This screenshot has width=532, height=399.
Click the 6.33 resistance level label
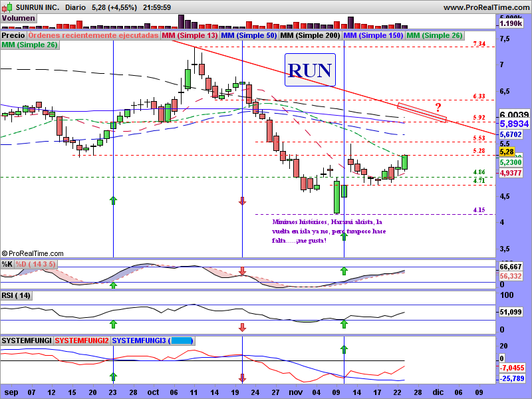(479, 96)
